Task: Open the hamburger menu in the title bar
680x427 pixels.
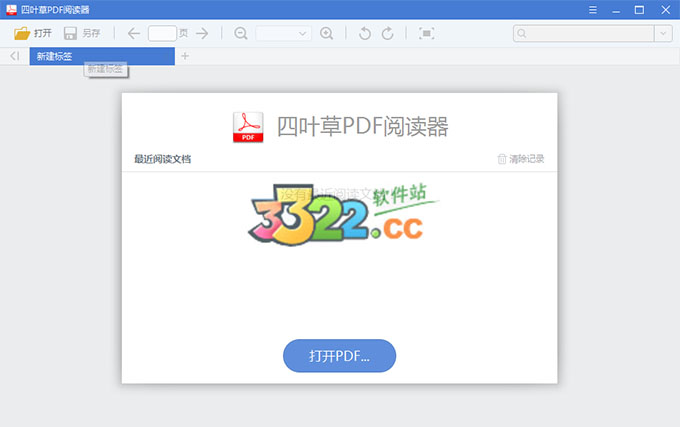Action: (593, 10)
